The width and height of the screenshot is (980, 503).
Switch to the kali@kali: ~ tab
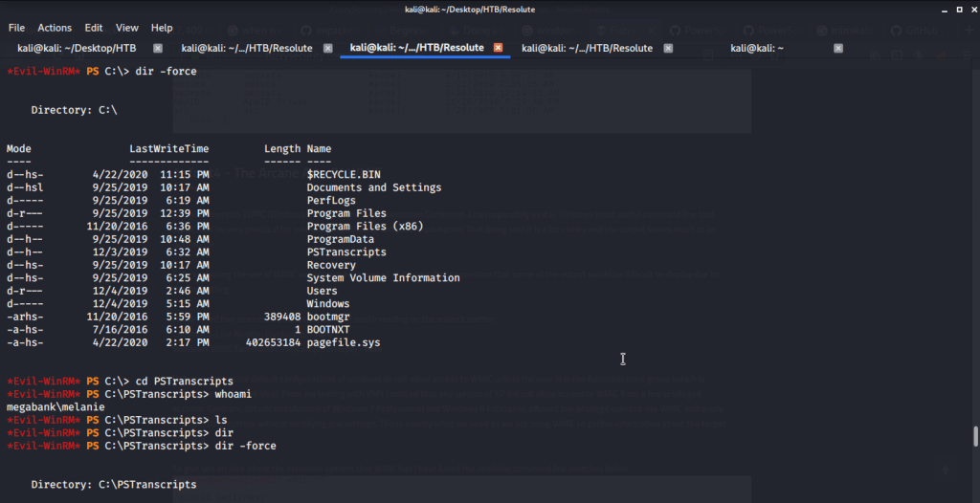coord(756,48)
